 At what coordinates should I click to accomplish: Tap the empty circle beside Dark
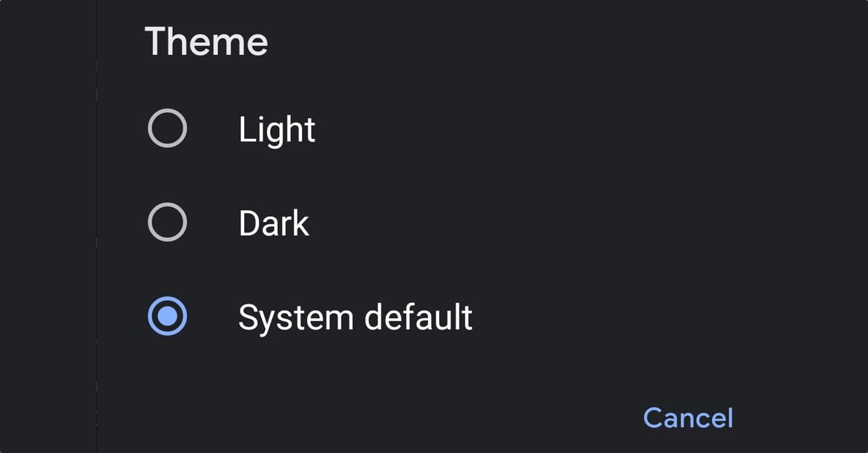[167, 222]
